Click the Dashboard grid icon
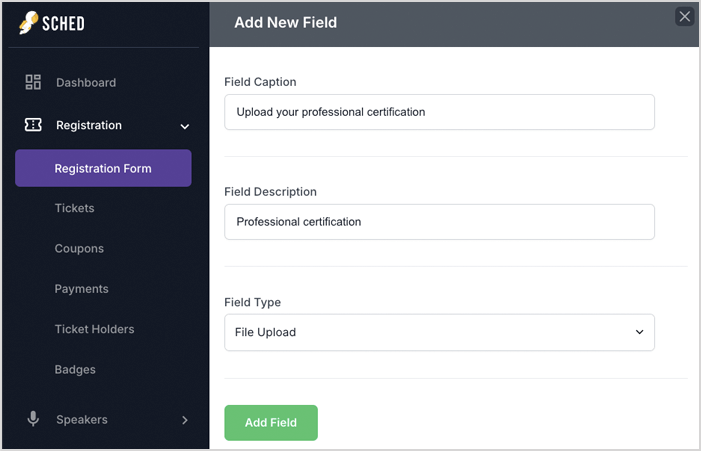 coord(33,82)
